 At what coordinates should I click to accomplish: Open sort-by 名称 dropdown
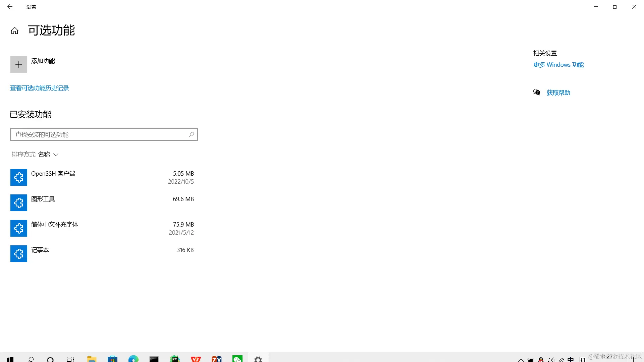pos(44,155)
